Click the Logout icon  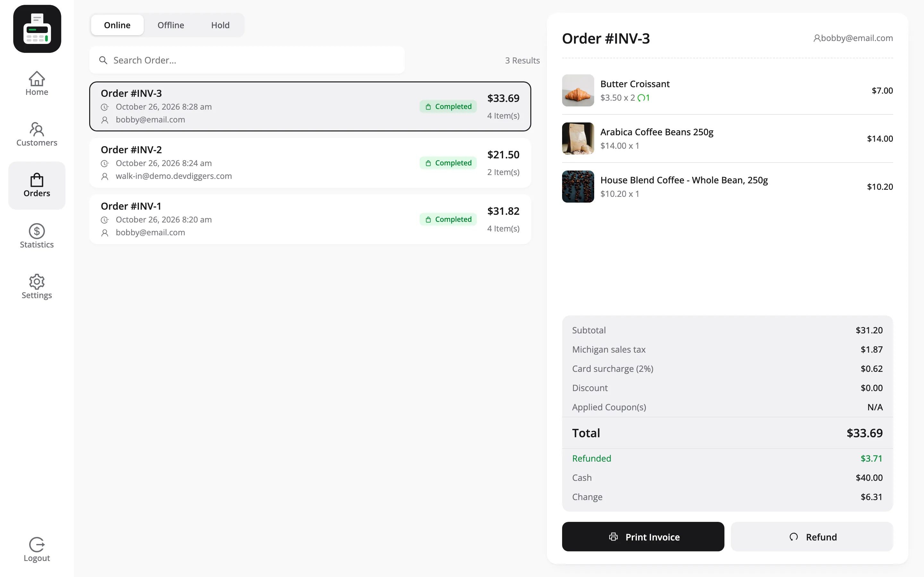click(x=37, y=545)
